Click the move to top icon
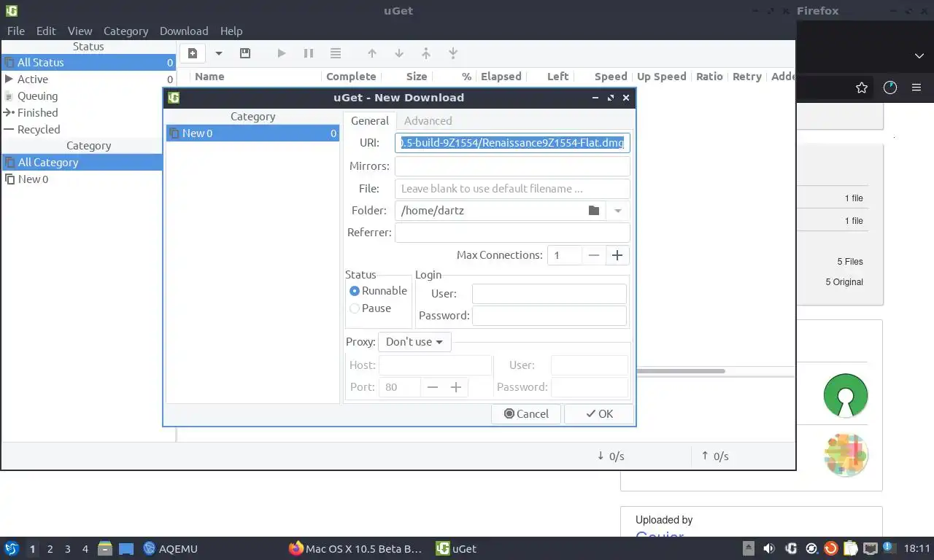Screen dimensions: 934x560 pos(426,53)
